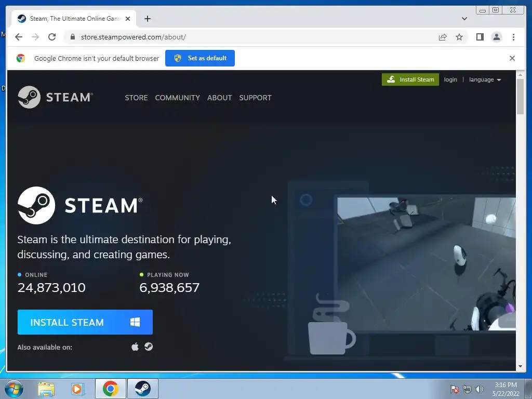This screenshot has width=532, height=399.
Task: Close the Steam browser tab
Action: 128,19
